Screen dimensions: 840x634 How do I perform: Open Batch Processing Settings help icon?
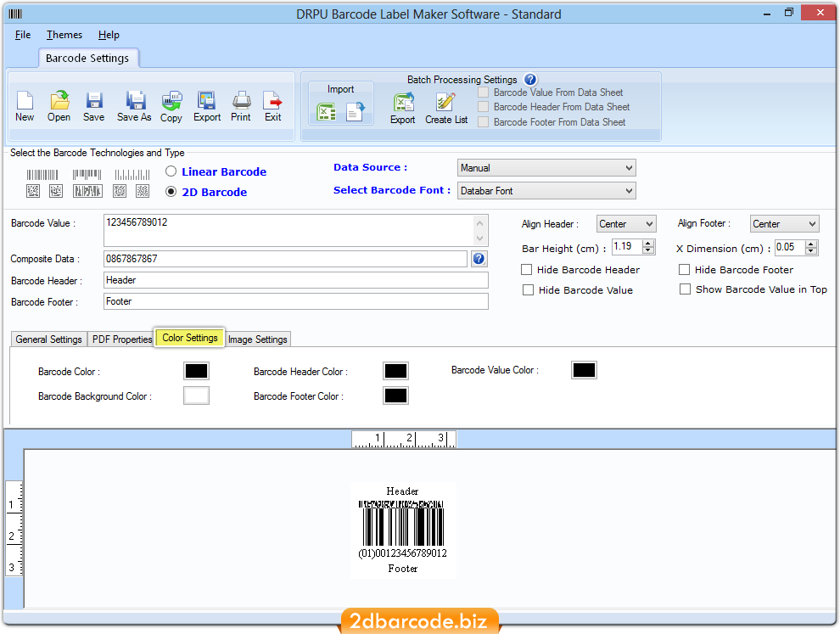(x=530, y=79)
